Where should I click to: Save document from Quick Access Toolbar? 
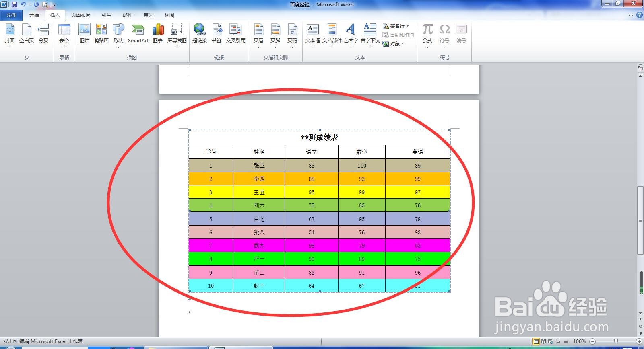(x=14, y=4)
